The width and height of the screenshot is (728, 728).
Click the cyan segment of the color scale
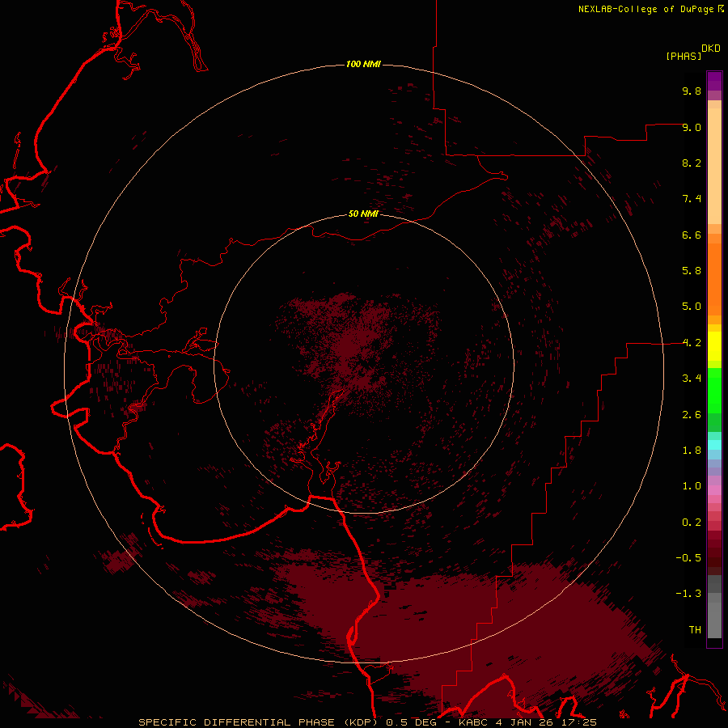(x=714, y=445)
